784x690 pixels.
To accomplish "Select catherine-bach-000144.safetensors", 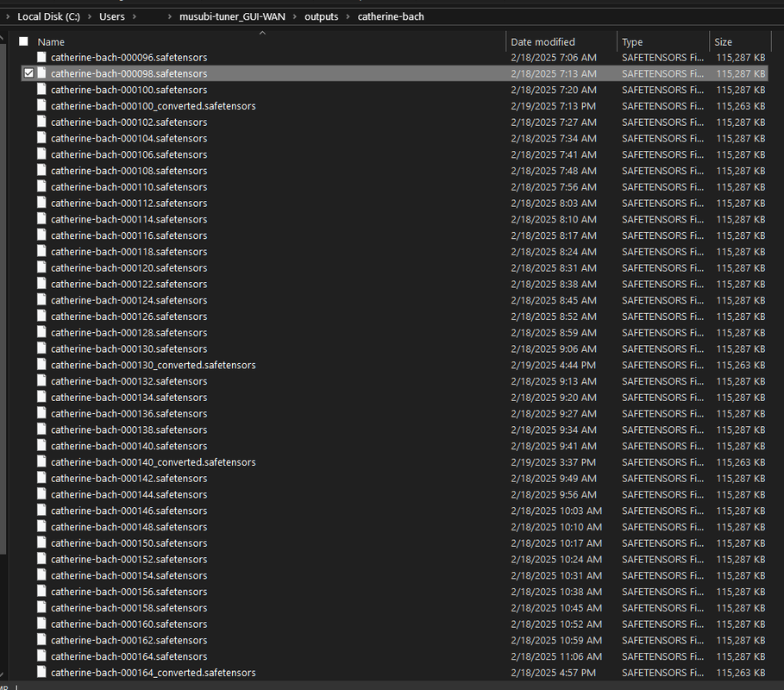I will (129, 494).
